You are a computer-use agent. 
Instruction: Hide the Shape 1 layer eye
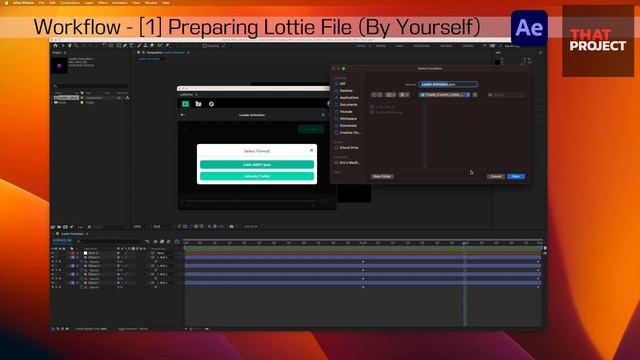tap(53, 282)
